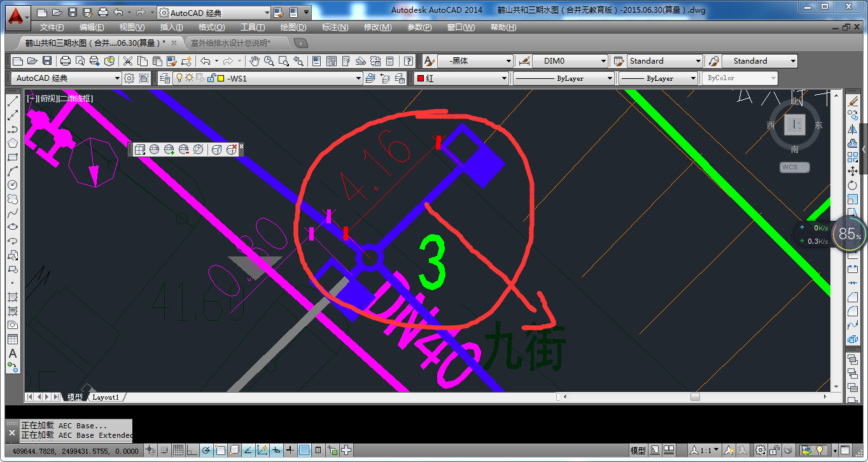
Task: Select the Multiline Text 'A' tool
Action: pos(13,353)
